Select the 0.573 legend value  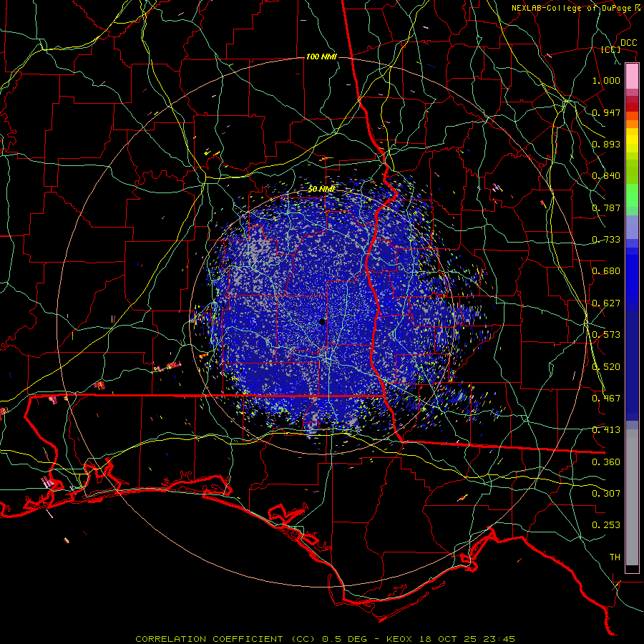606,335
